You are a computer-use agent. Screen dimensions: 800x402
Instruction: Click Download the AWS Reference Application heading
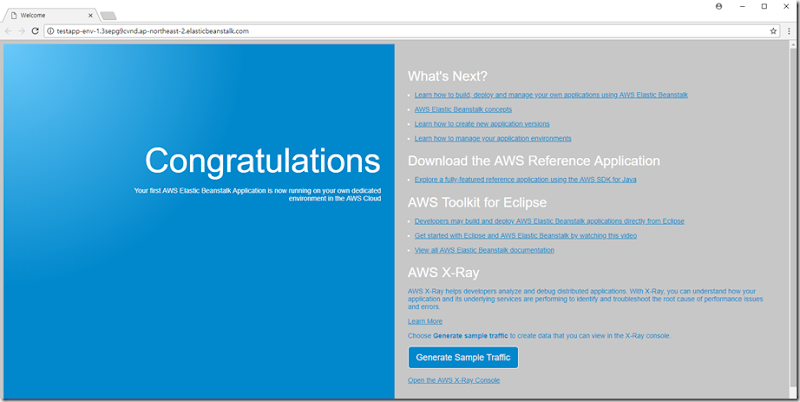coord(534,161)
